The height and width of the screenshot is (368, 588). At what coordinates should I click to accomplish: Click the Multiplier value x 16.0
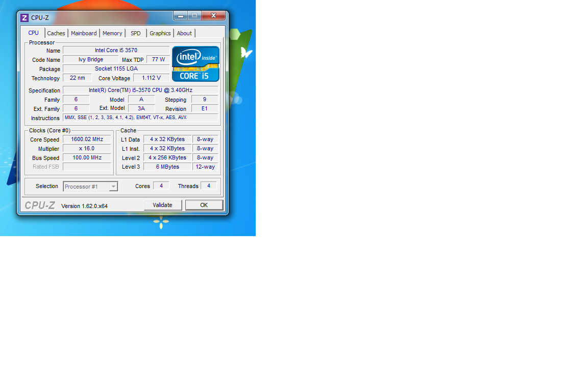click(x=87, y=149)
